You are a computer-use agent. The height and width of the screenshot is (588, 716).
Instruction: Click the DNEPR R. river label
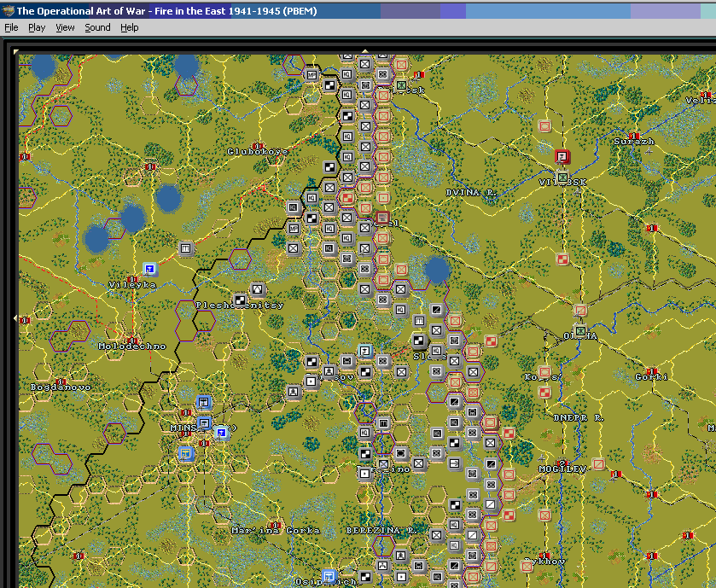[x=578, y=417]
